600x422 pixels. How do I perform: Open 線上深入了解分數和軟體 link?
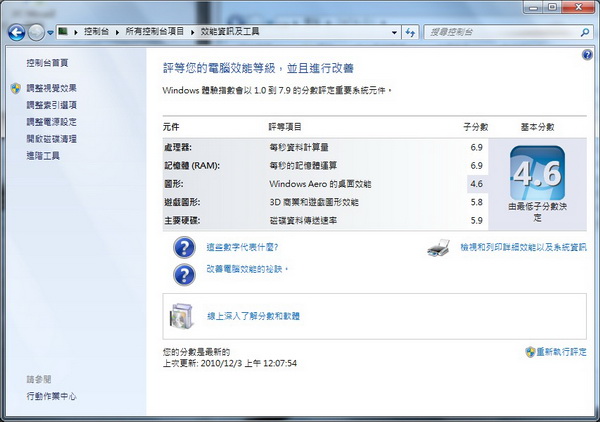(253, 316)
